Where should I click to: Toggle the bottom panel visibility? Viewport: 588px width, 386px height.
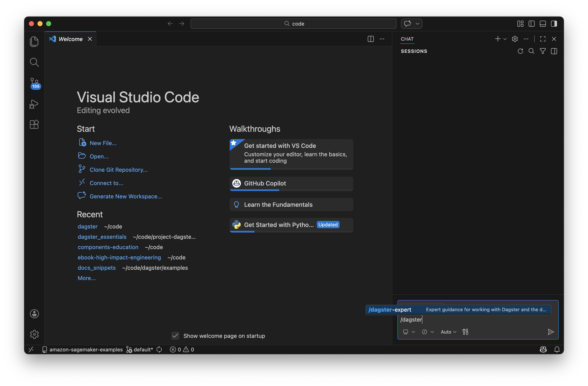(543, 23)
